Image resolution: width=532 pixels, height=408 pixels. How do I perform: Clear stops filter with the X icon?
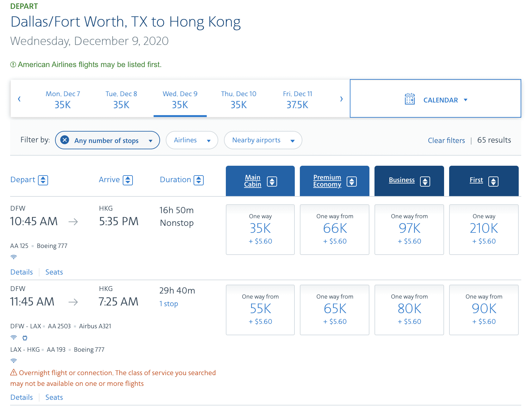tap(65, 140)
